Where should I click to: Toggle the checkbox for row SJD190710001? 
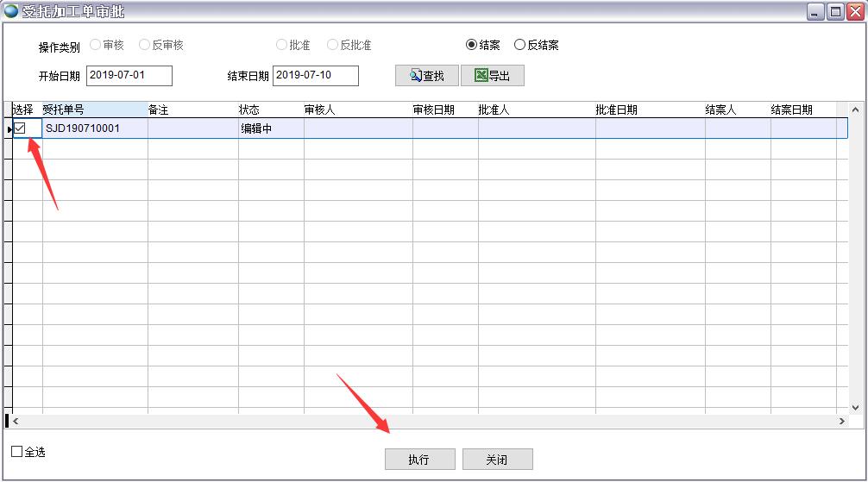(20, 128)
